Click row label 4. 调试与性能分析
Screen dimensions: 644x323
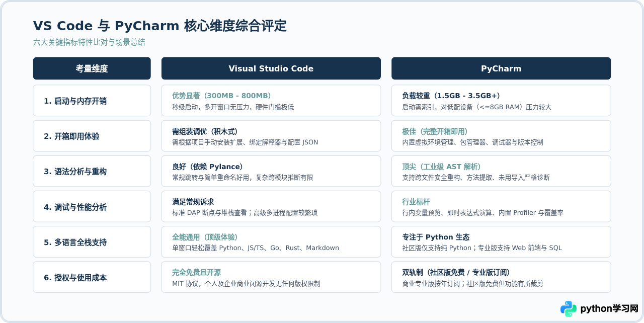click(75, 207)
